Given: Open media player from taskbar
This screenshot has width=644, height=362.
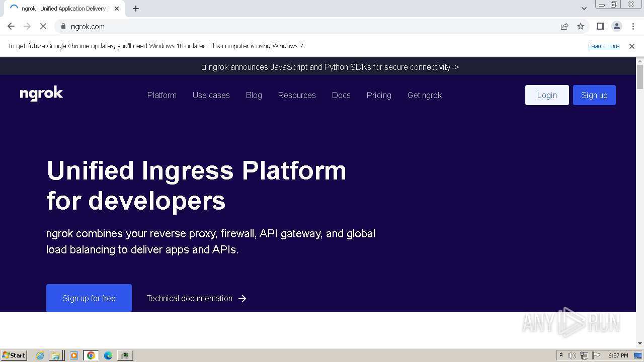Looking at the screenshot, I should pyautogui.click(x=74, y=355).
